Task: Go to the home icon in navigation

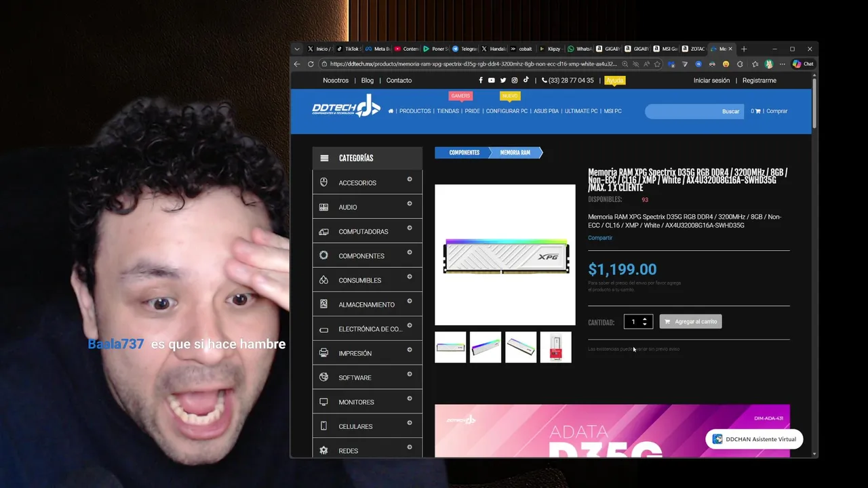Action: pos(391,111)
